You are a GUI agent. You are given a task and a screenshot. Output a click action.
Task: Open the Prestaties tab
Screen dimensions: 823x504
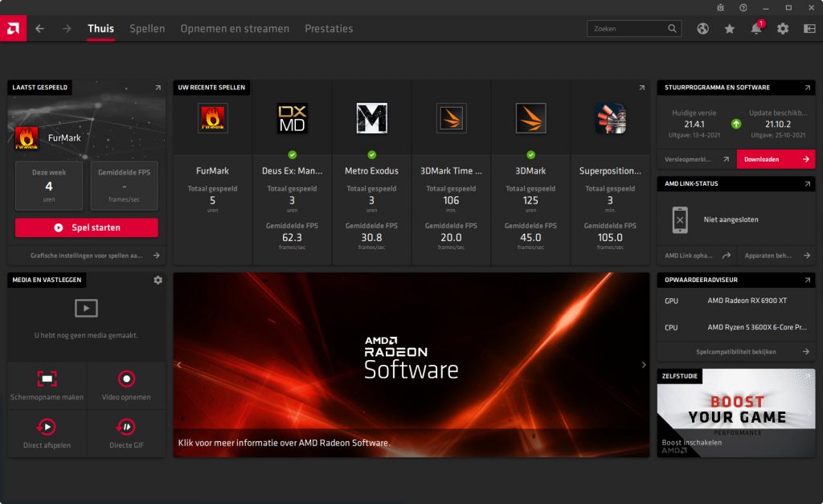pos(329,29)
